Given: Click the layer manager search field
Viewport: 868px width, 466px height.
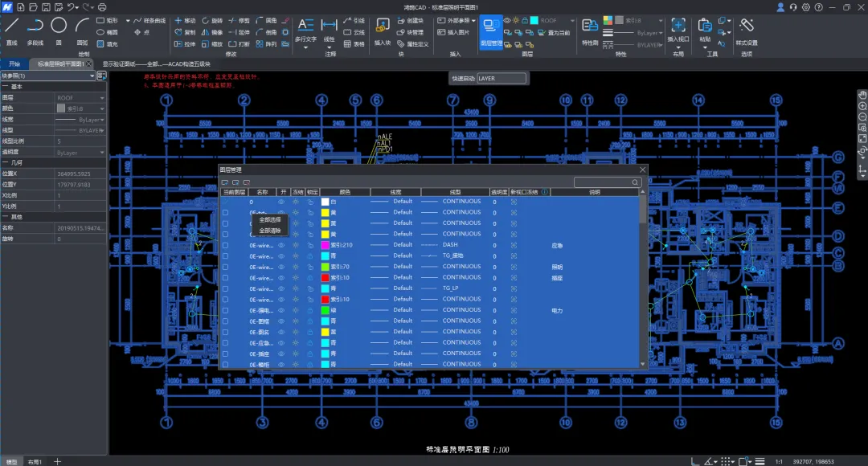Looking at the screenshot, I should click(x=608, y=182).
